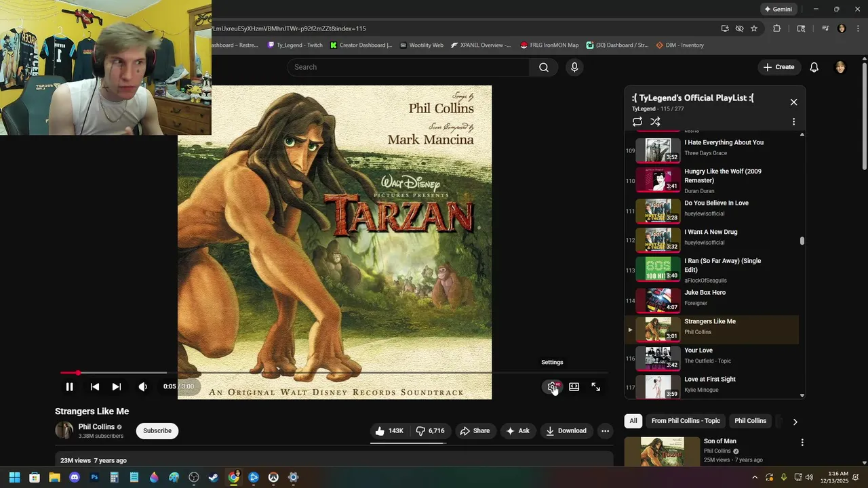Image resolution: width=868 pixels, height=488 pixels.
Task: Play 'I Want A New Drug' entry
Action: click(x=712, y=239)
